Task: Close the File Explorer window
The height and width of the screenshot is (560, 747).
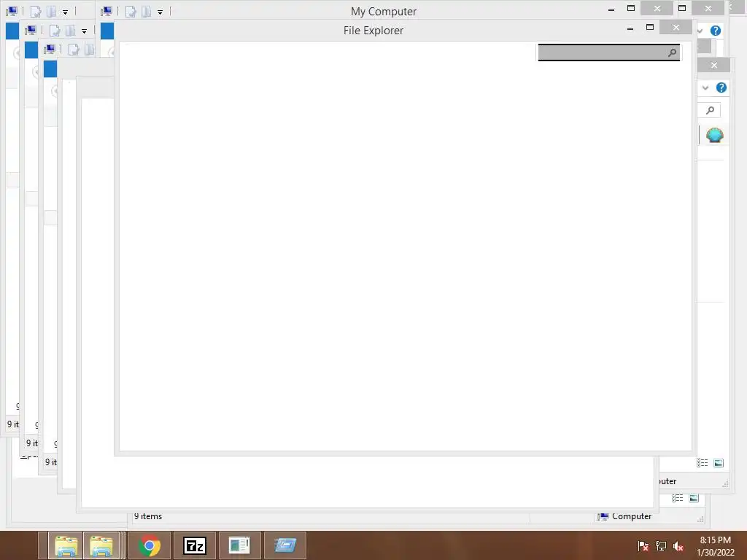Action: pos(676,28)
